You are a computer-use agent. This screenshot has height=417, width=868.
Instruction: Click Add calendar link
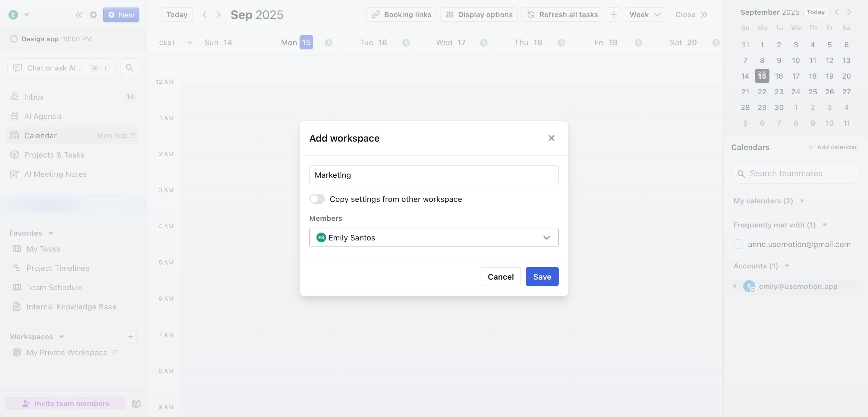pos(833,147)
